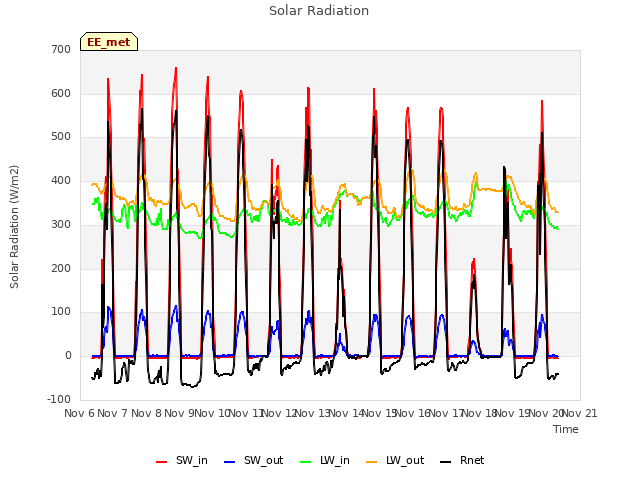
Task: Click the 700 y-axis tick label
Action: [61, 49]
